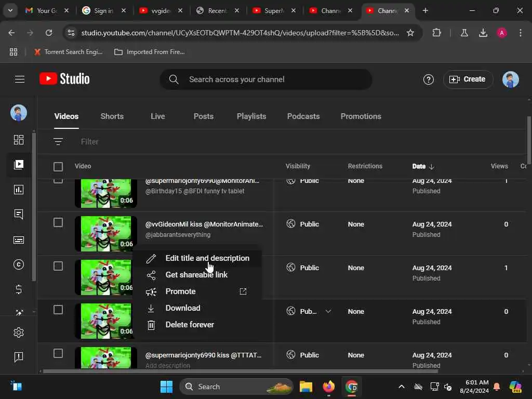Open the Help question mark icon
Screen dimensions: 532x399
tap(428, 79)
